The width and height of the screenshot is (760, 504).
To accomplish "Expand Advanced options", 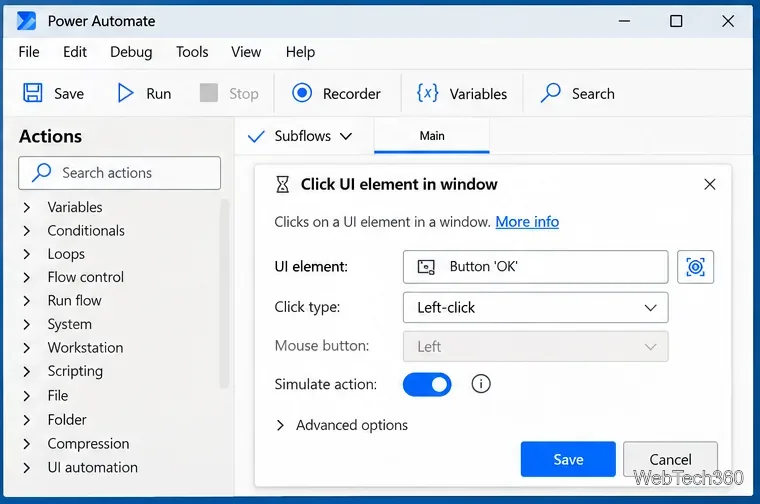I will (342, 425).
